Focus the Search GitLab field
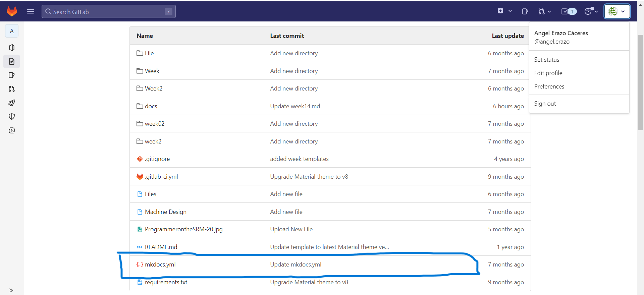This screenshot has height=295, width=644. click(108, 11)
